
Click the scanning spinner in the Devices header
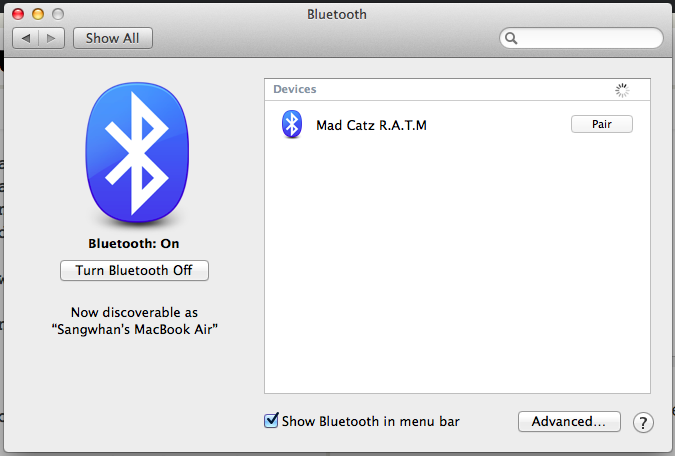[622, 90]
